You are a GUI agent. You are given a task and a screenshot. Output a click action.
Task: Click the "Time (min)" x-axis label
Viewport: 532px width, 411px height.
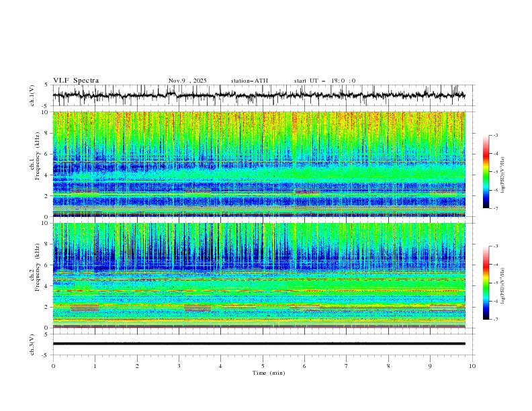[x=269, y=373]
